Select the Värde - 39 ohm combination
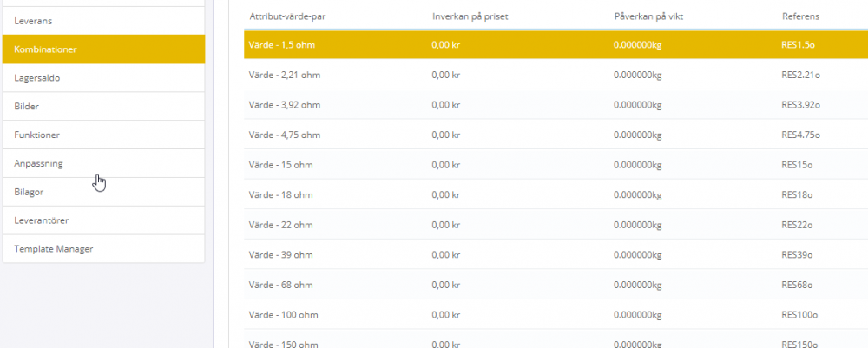868x348 pixels. pos(280,255)
